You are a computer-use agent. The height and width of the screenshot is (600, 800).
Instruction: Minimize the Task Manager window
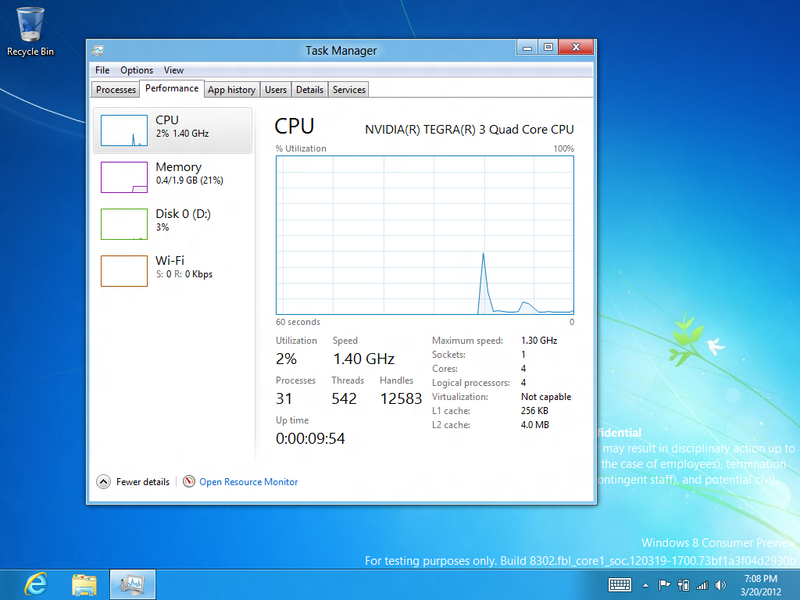point(527,47)
